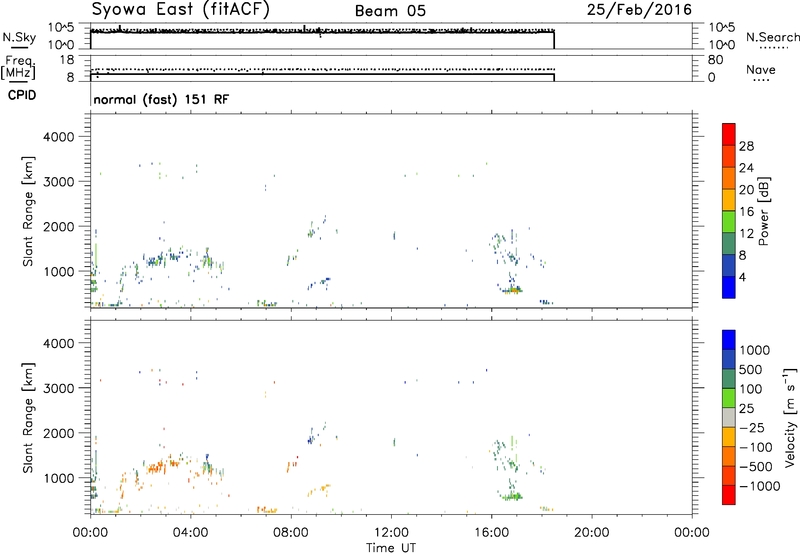Click the 'CPID' row label
Screen dimensions: 800x554
(x=22, y=95)
